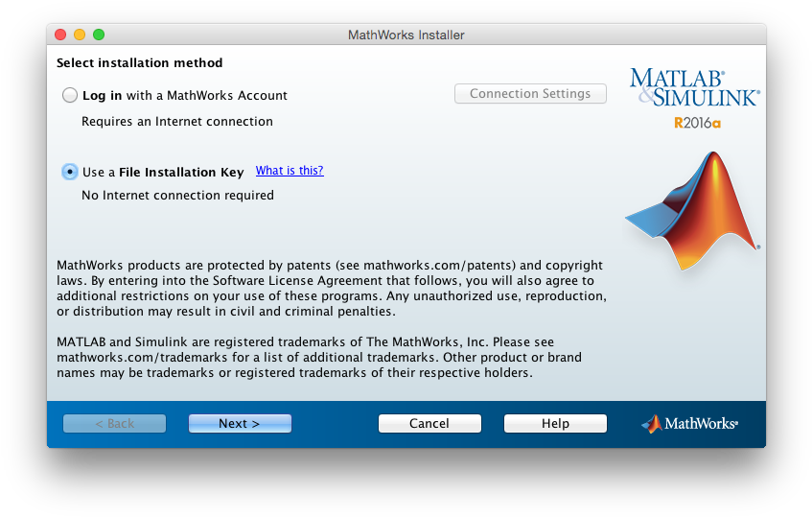Viewport: 812px width, 517px height.
Task: Click the MathWorks logo in footer
Action: pos(689,424)
